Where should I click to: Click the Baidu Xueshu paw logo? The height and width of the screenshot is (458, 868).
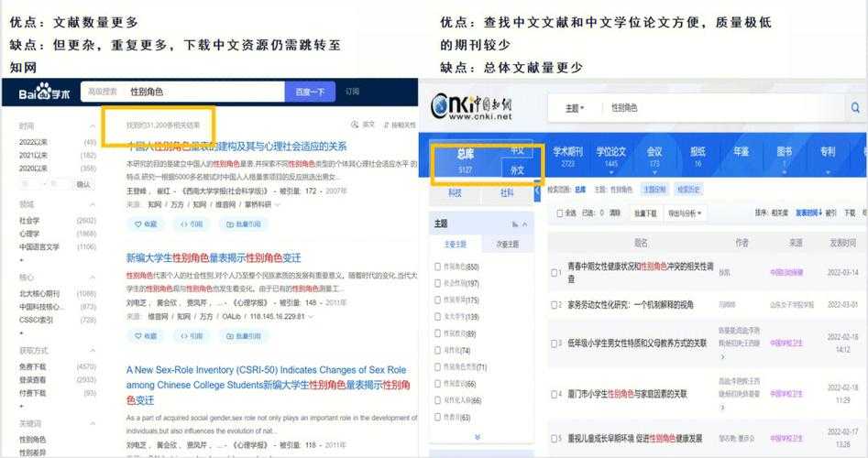44,92
